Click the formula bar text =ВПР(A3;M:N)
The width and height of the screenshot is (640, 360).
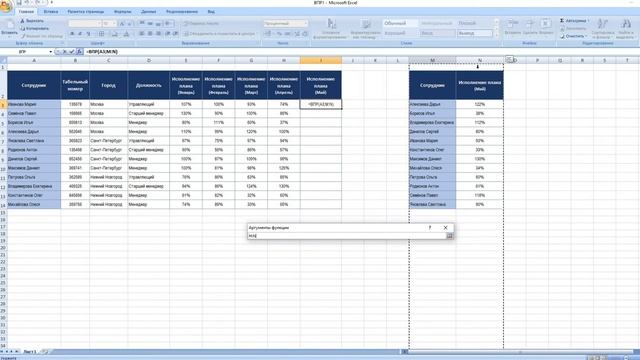pyautogui.click(x=102, y=52)
